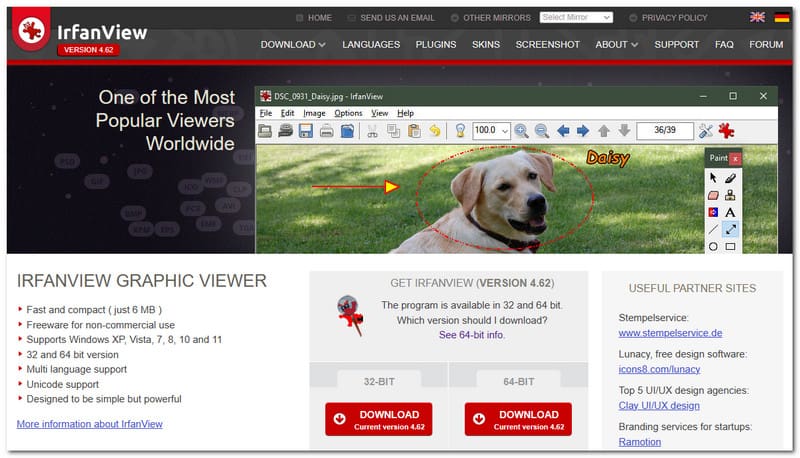Open the Image menu in IrfanView

(314, 113)
